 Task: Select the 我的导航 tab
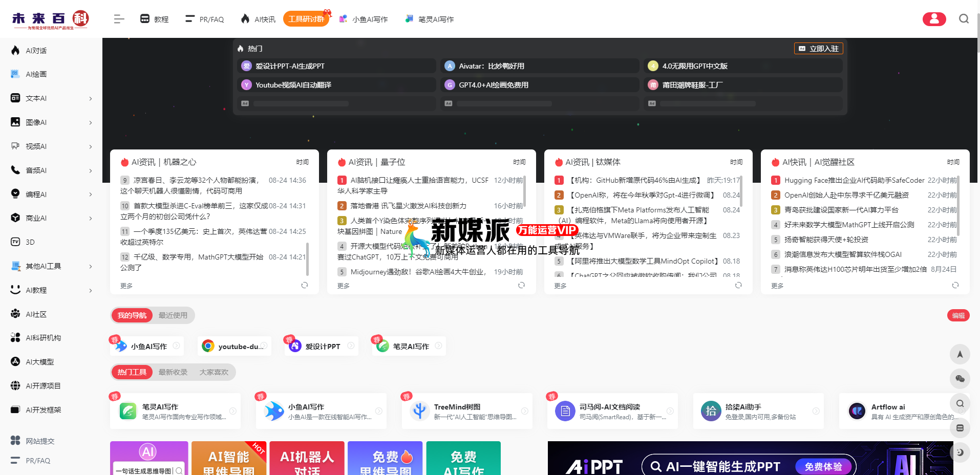(x=132, y=315)
